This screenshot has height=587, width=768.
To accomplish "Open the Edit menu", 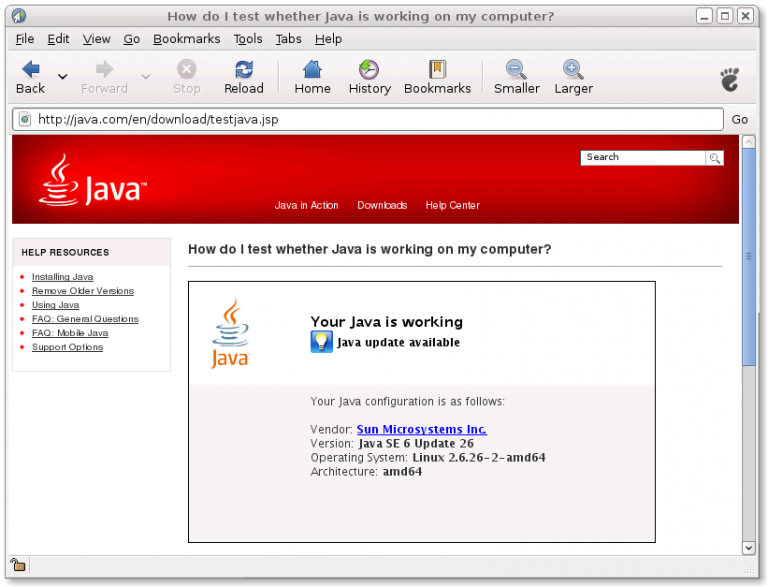I will 58,39.
